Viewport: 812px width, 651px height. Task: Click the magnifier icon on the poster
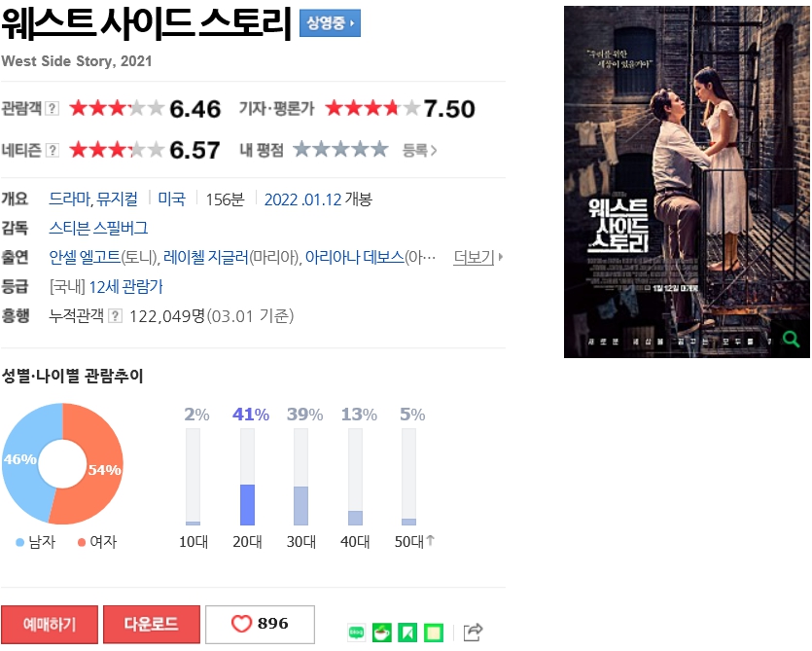(791, 340)
